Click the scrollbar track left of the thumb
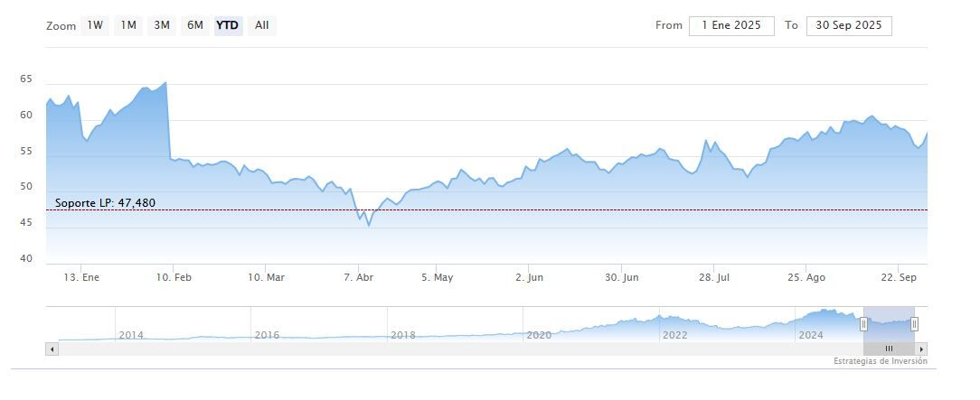Image resolution: width=980 pixels, height=400 pixels. point(452,349)
